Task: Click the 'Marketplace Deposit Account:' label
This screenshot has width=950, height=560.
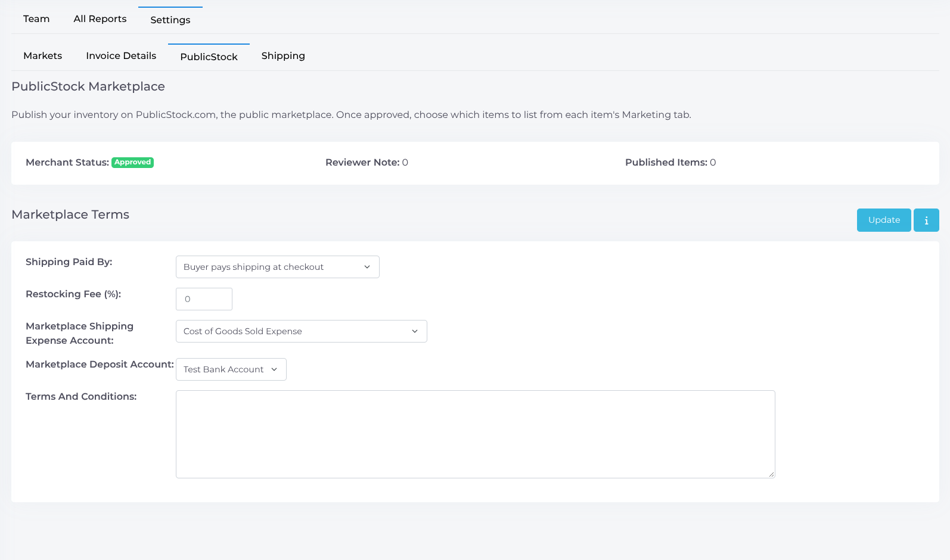Action: (x=100, y=365)
